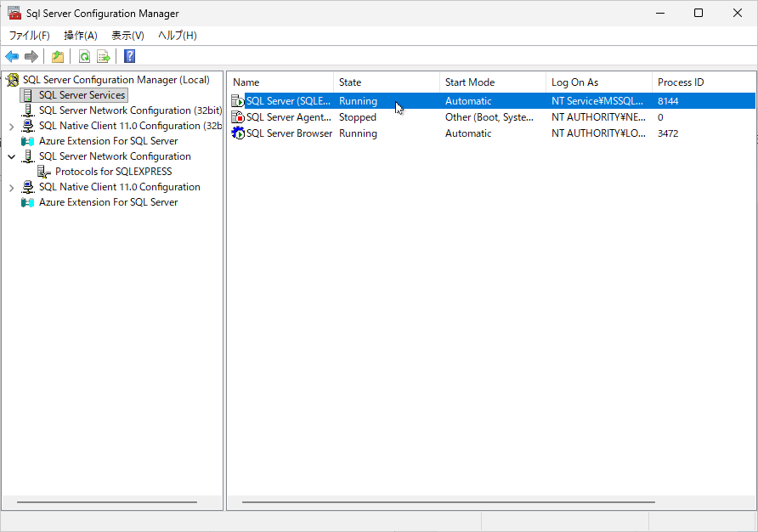Open the ファイル(F) menu
The width and height of the screenshot is (758, 532).
click(29, 36)
